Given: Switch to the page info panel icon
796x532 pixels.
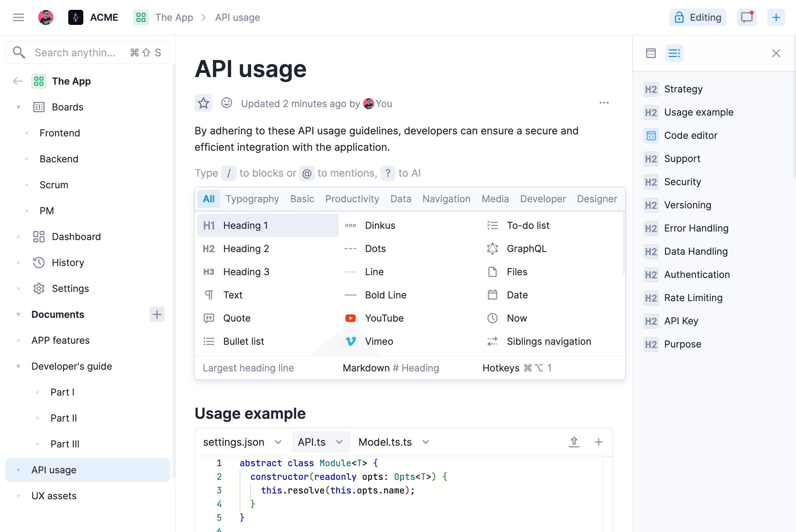Looking at the screenshot, I should (651, 53).
